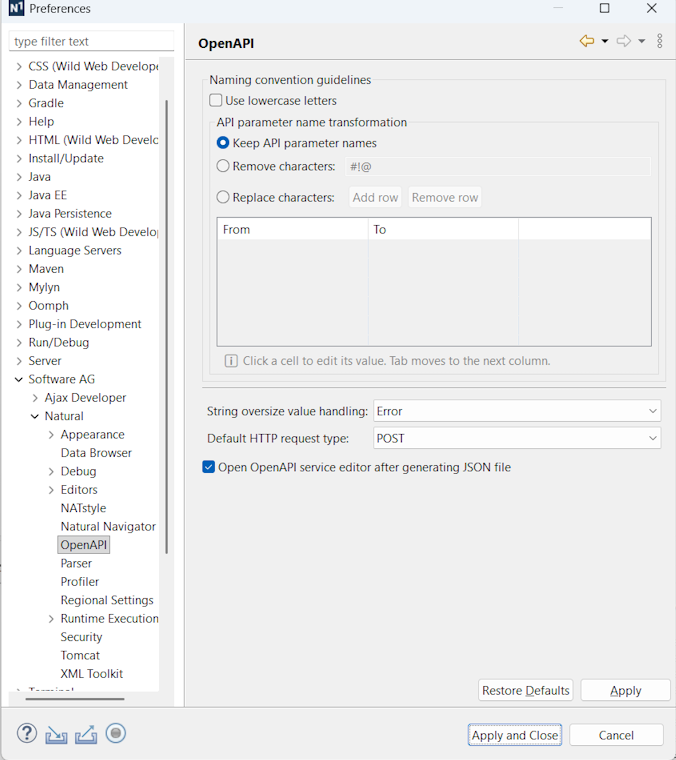676x760 pixels.
Task: Click Apply and Close button
Action: click(x=515, y=735)
